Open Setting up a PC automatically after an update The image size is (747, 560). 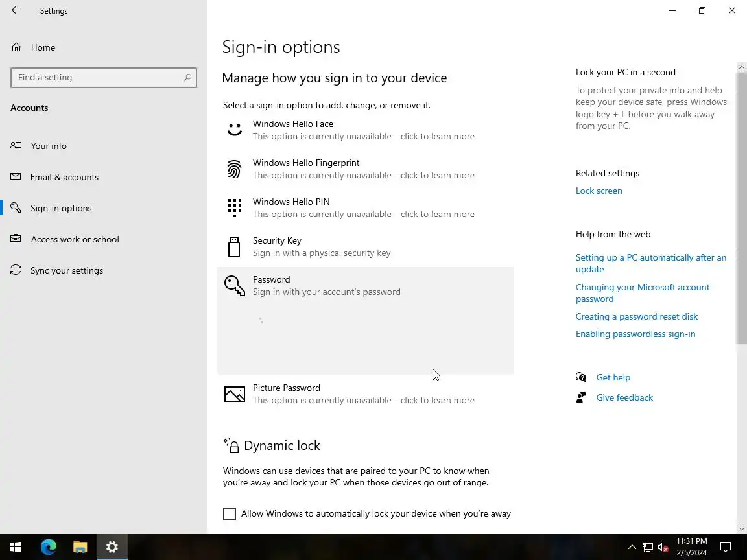pos(651,263)
